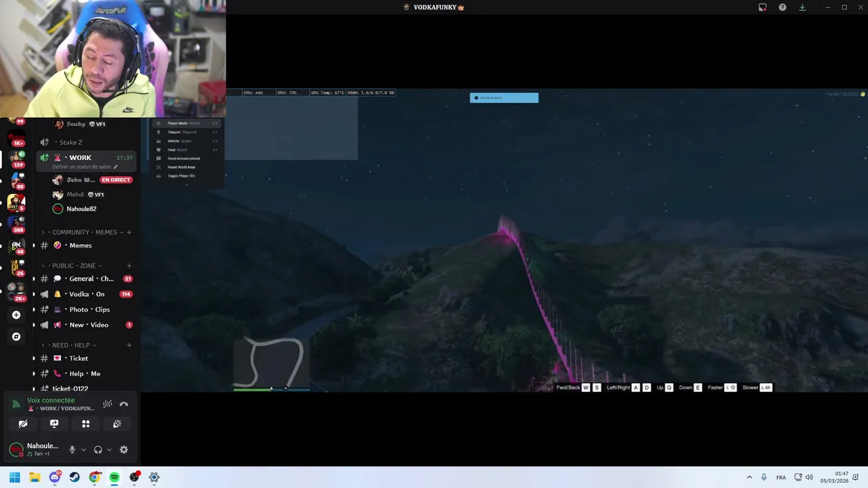Screen dimensions: 868x488
Task: Open the Discord server with 2K+ badge
Action: pyautogui.click(x=16, y=291)
